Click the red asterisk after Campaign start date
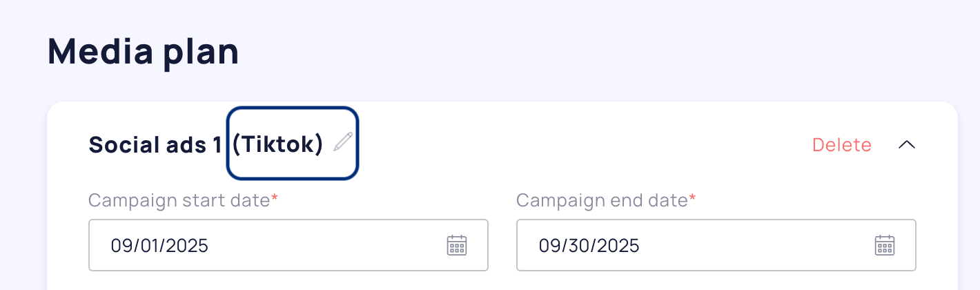Viewport: 980px width, 290px height. (x=275, y=200)
